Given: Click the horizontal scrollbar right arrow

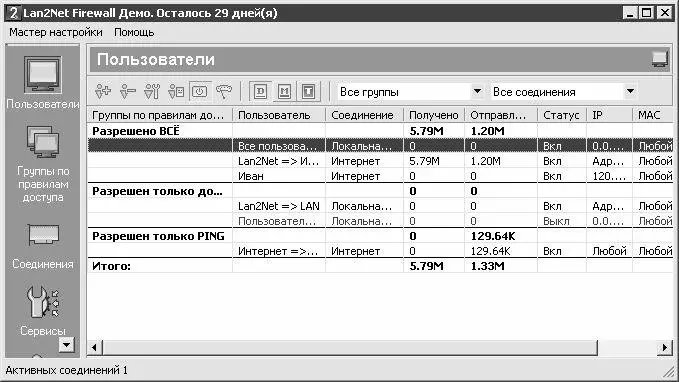Looking at the screenshot, I should click(x=665, y=347).
